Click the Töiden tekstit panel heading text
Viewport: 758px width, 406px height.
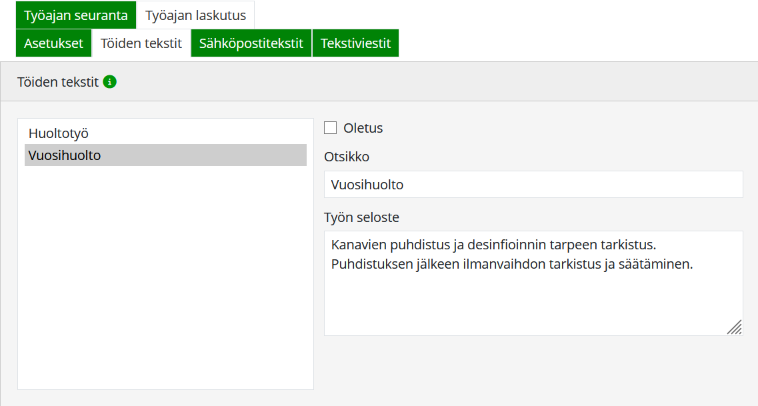(57, 82)
